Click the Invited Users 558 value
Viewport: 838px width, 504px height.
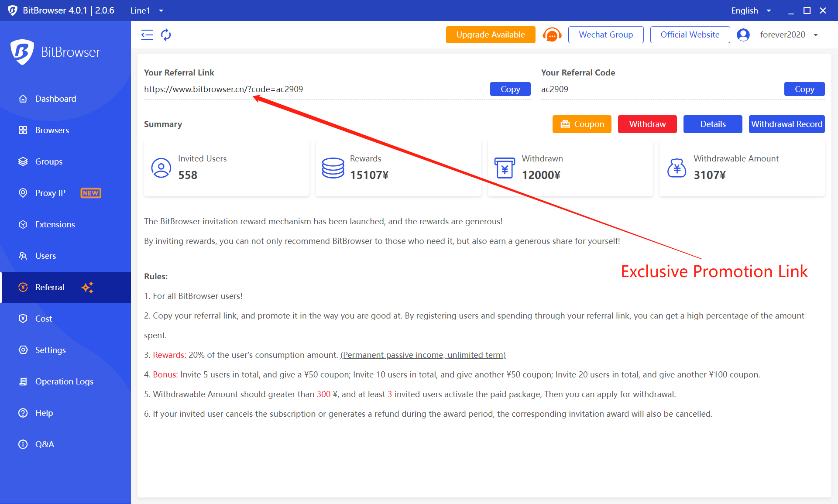tap(188, 175)
